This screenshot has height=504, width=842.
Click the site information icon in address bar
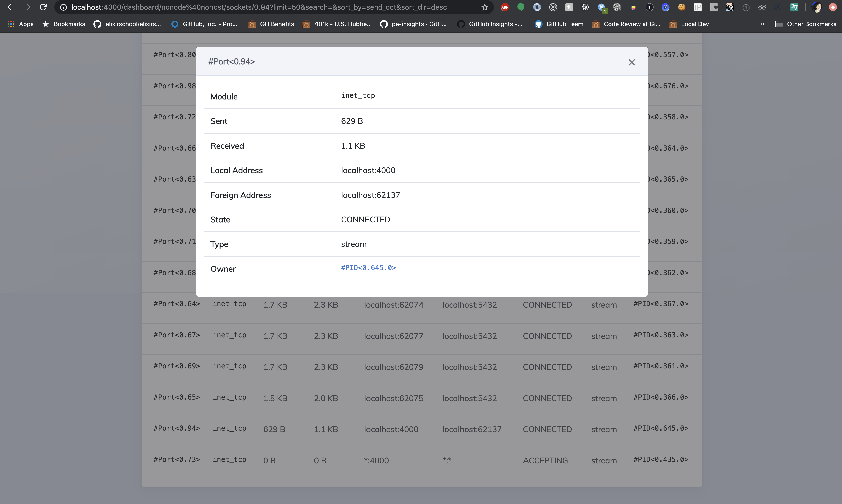point(63,7)
